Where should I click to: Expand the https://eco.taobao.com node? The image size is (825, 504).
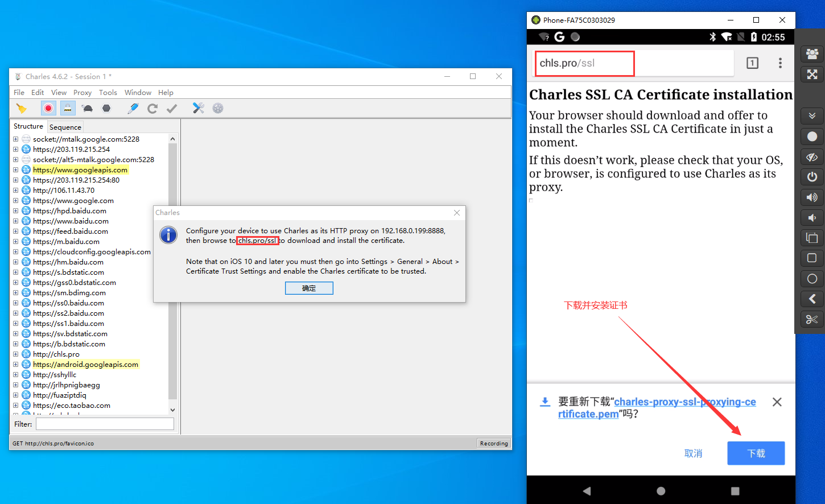[x=16, y=405]
